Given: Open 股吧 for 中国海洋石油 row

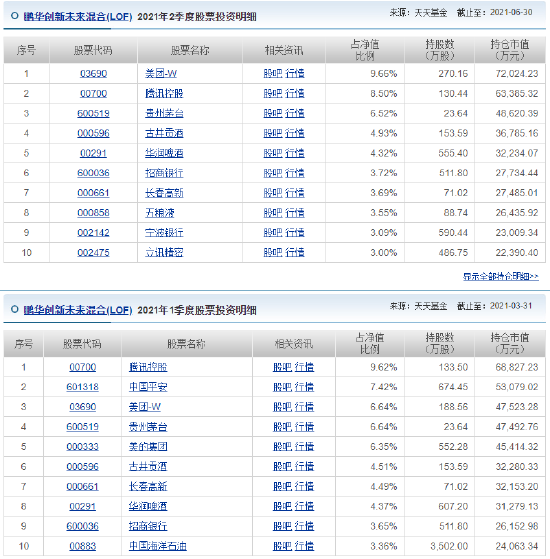Looking at the screenshot, I should [282, 546].
